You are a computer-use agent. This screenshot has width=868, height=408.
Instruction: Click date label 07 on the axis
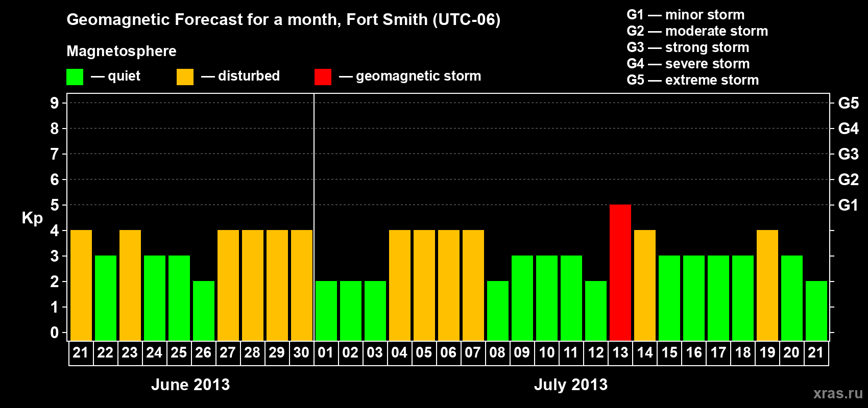click(473, 353)
